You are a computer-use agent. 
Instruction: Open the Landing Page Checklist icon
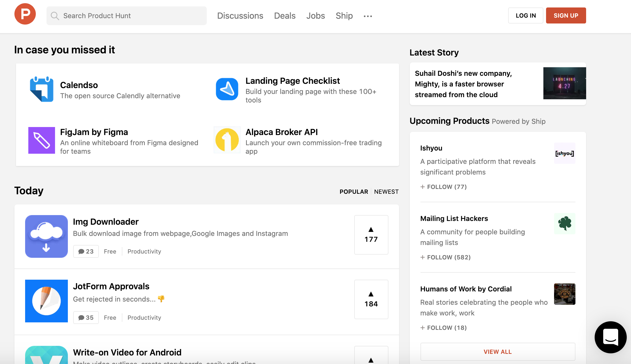(x=227, y=89)
